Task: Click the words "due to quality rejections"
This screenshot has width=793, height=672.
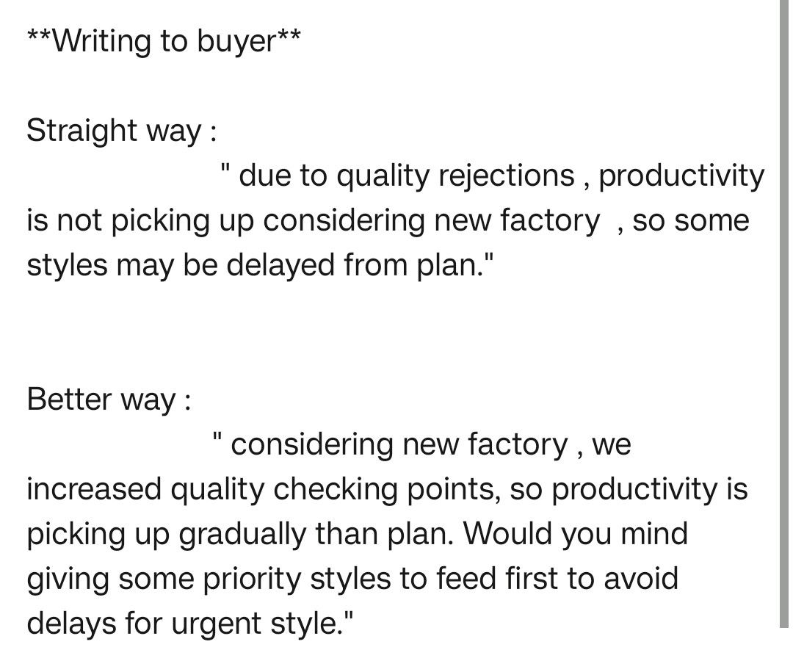Action: point(407,176)
